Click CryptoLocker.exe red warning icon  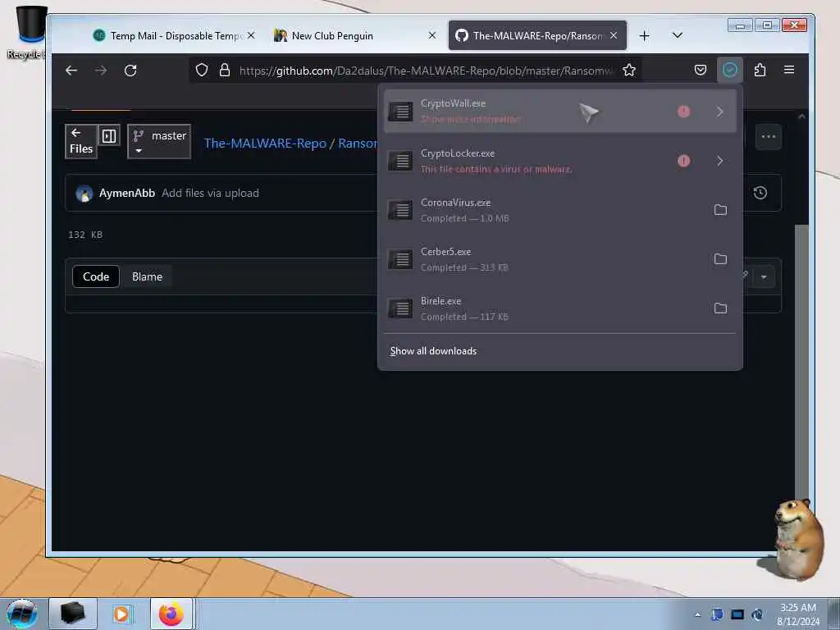(x=683, y=161)
